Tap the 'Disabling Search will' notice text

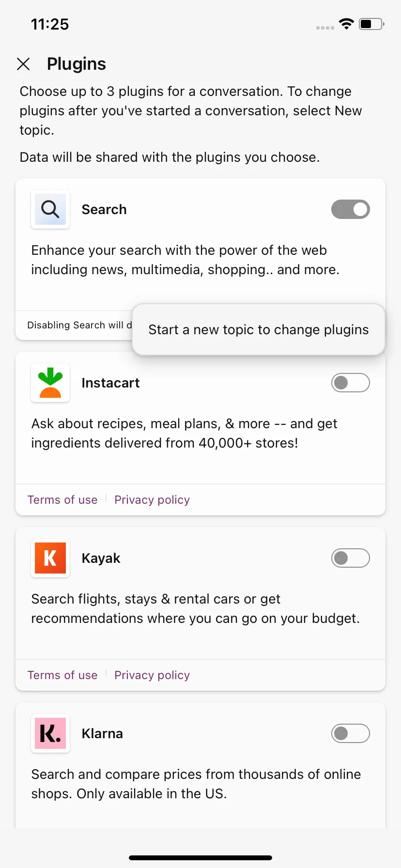click(79, 325)
